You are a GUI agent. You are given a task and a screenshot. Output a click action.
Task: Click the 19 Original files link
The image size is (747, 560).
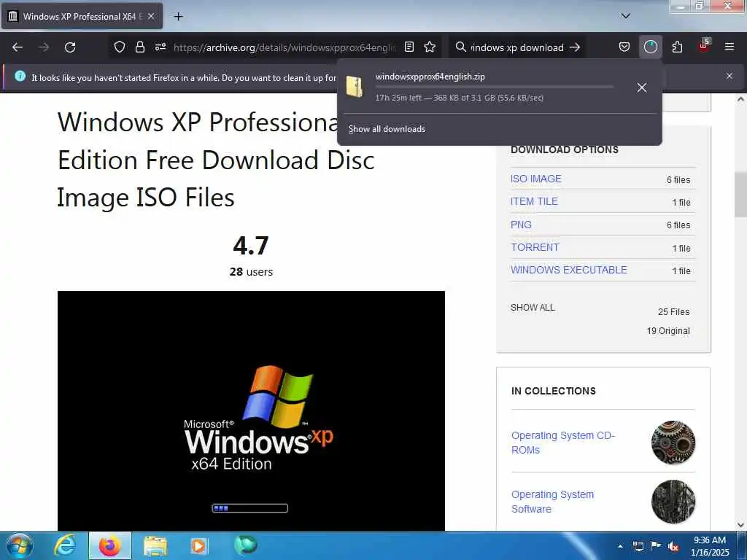pyautogui.click(x=668, y=331)
